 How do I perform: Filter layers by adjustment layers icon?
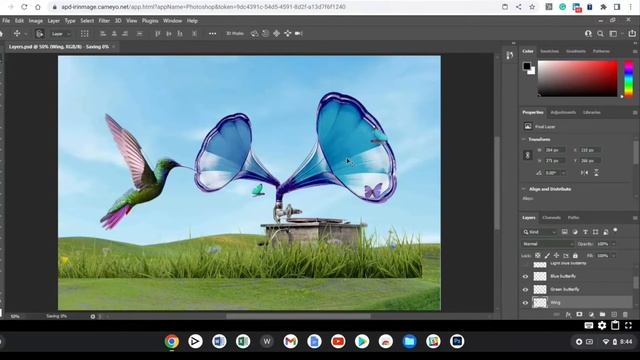click(x=575, y=232)
